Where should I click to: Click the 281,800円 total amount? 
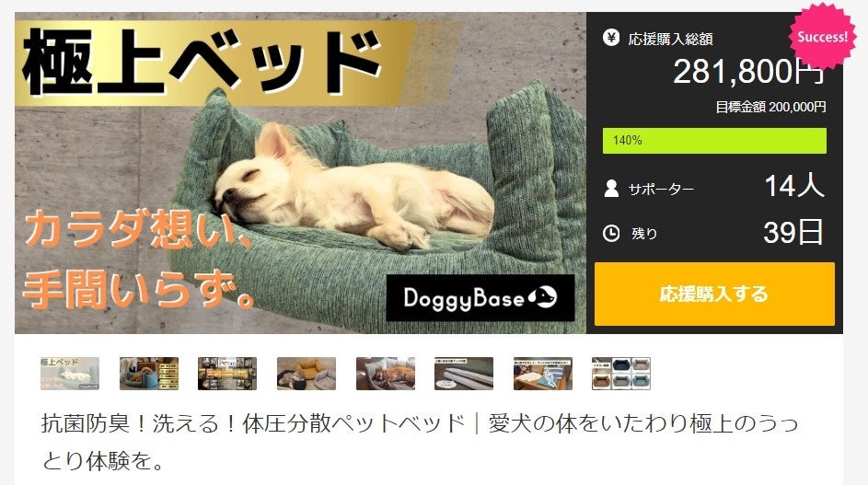pos(749,72)
